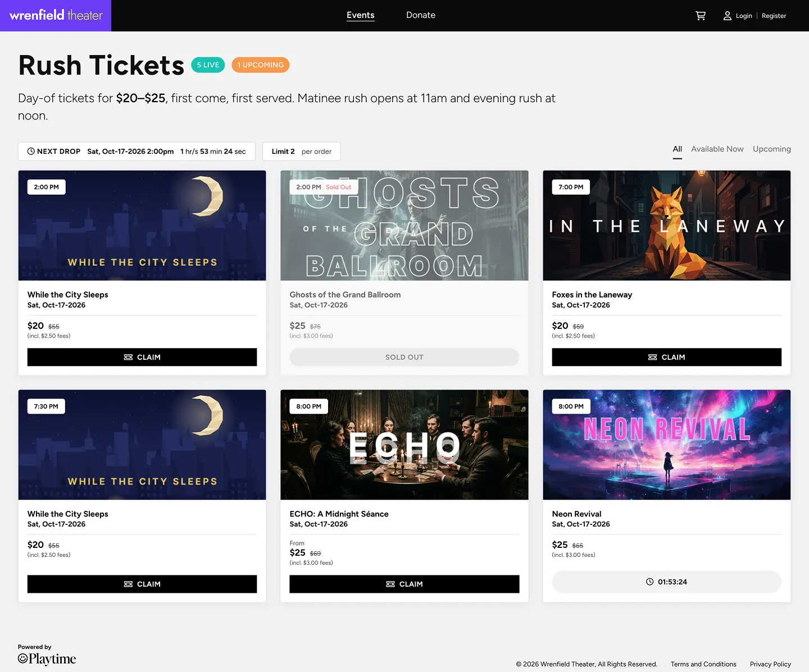Claim the 7:30 PM While the City Sleeps ticket

tap(142, 584)
